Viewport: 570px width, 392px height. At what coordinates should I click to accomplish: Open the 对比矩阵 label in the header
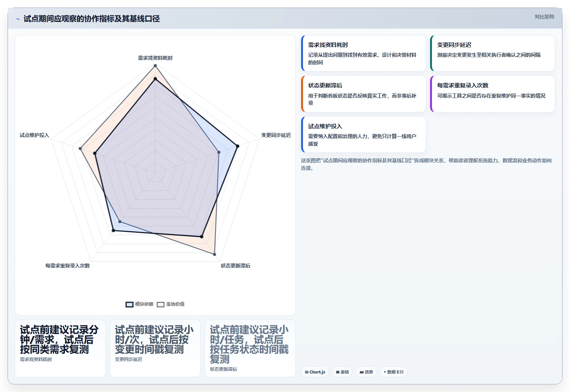click(544, 17)
